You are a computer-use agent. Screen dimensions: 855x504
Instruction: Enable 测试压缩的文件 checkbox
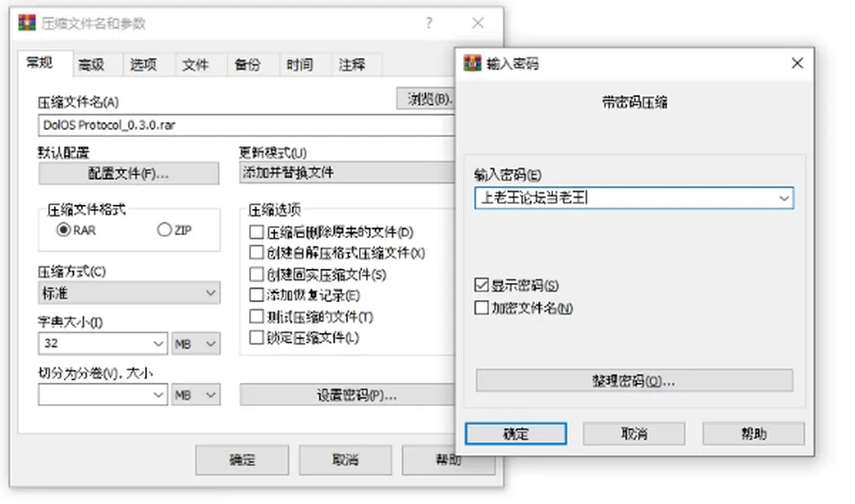click(256, 316)
